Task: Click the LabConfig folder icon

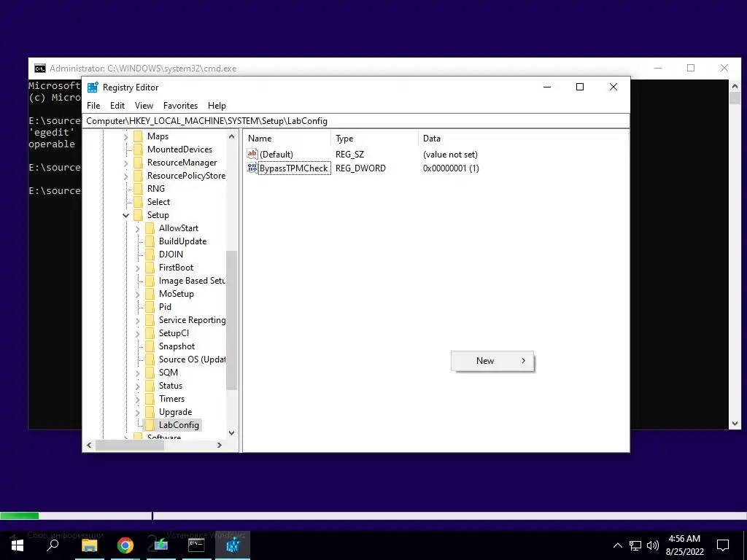Action: [150, 425]
